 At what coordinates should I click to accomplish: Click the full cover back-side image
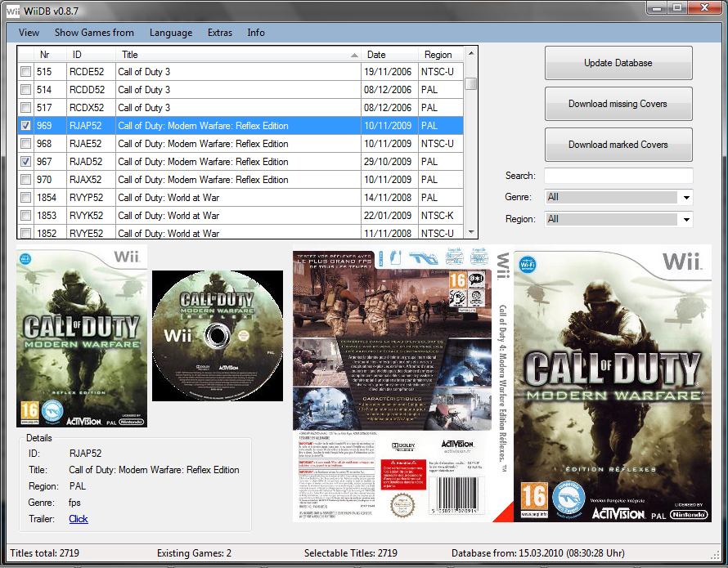pyautogui.click(x=392, y=384)
